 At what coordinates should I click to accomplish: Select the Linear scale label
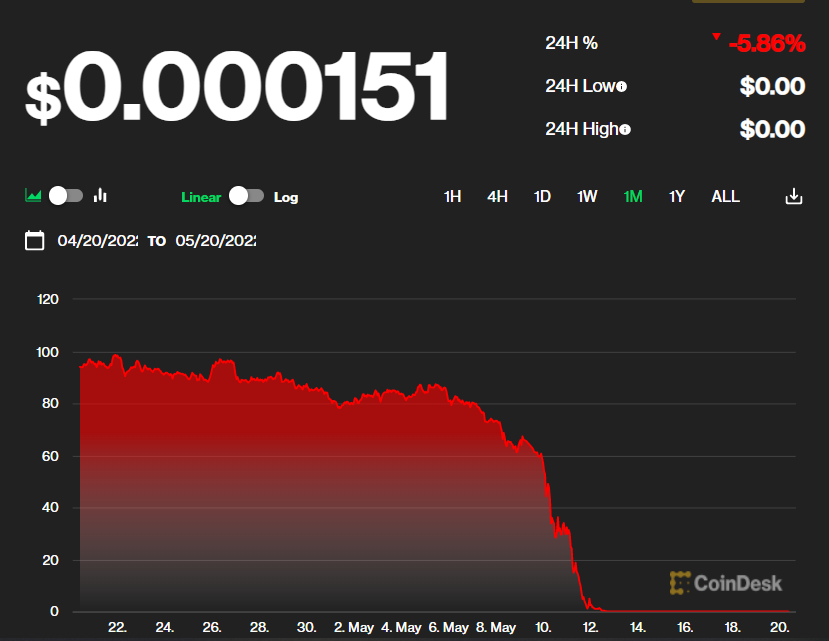[200, 197]
